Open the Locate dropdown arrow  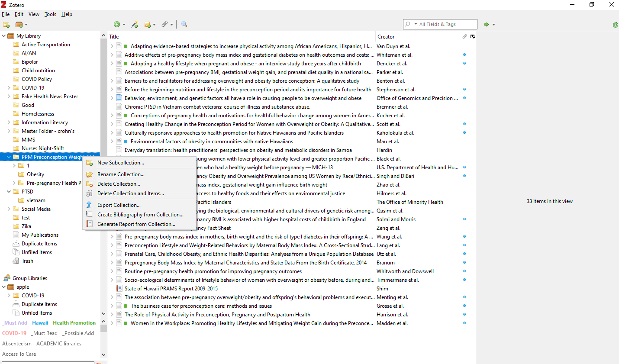point(493,25)
